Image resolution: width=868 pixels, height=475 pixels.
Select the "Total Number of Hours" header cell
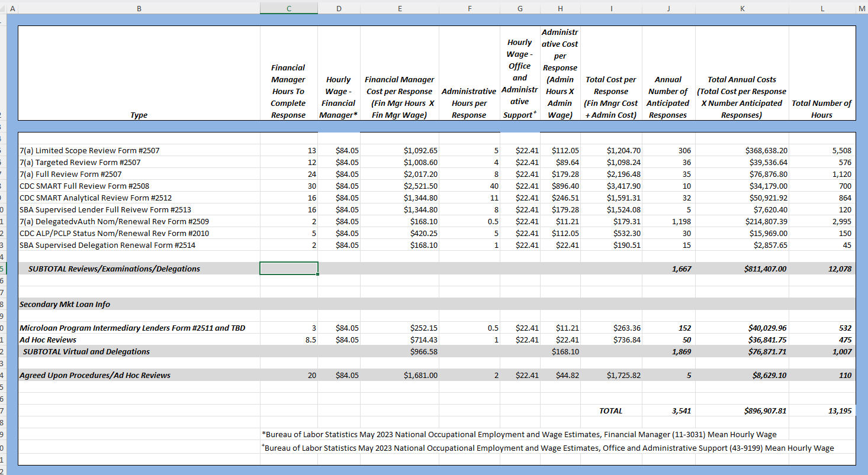[821, 109]
